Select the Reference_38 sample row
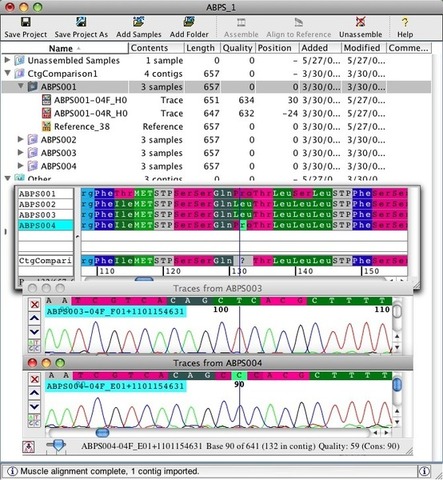 click(82, 127)
